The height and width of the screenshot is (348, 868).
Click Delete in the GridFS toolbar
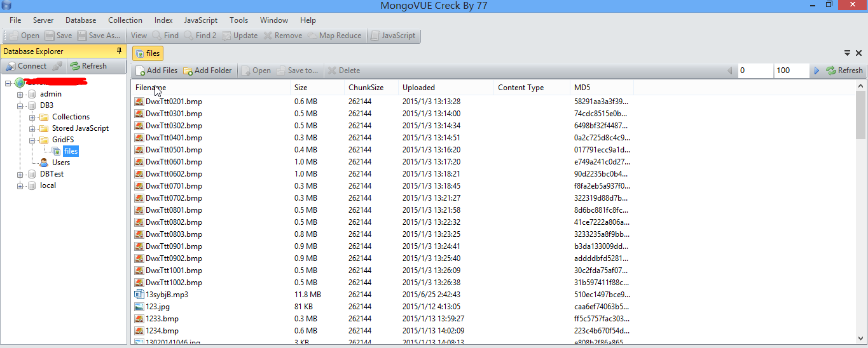[344, 70]
